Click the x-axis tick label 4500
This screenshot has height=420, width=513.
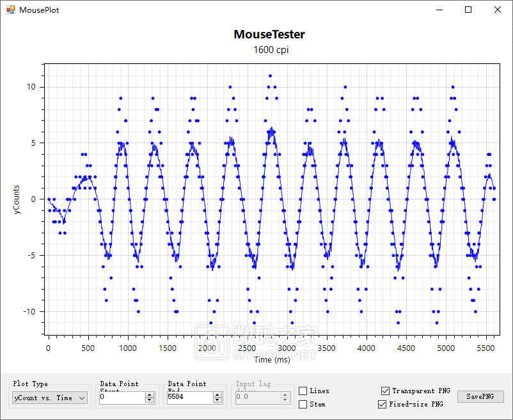coord(406,348)
